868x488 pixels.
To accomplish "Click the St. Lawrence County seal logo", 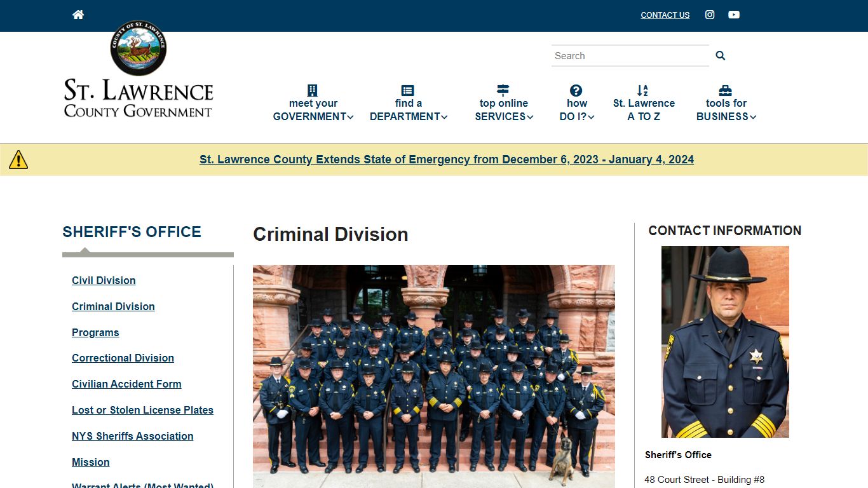I will pyautogui.click(x=139, y=48).
